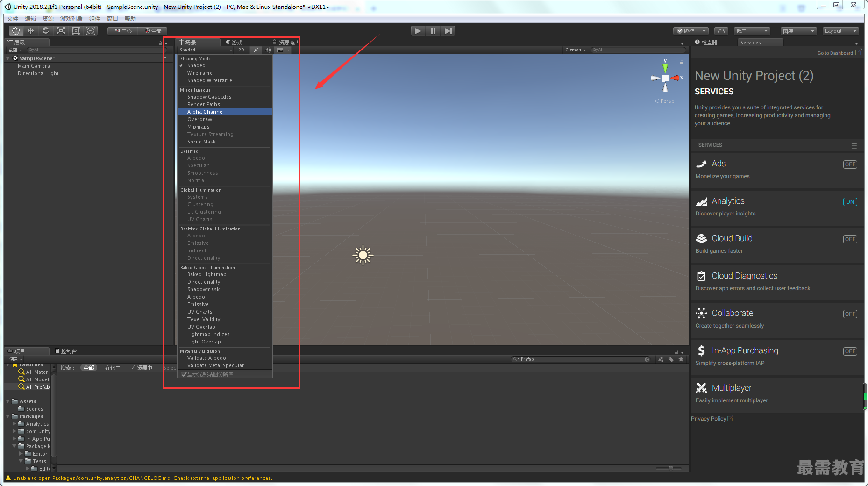Image resolution: width=868 pixels, height=486 pixels.
Task: Open Go to Dashboard link
Action: point(840,53)
